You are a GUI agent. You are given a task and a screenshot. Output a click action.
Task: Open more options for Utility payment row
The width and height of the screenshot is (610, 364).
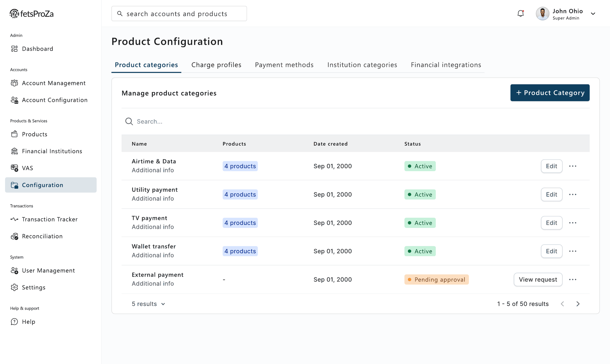click(x=573, y=195)
